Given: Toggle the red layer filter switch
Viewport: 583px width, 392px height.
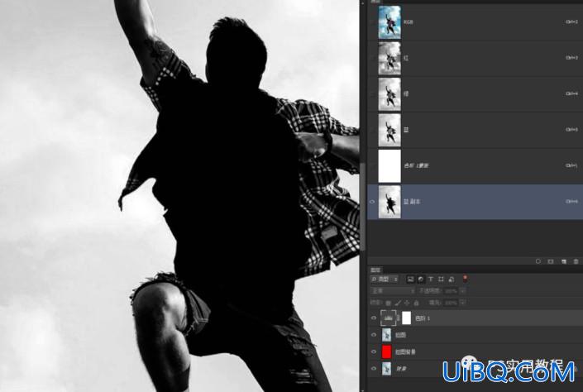Looking at the screenshot, I should (465, 279).
